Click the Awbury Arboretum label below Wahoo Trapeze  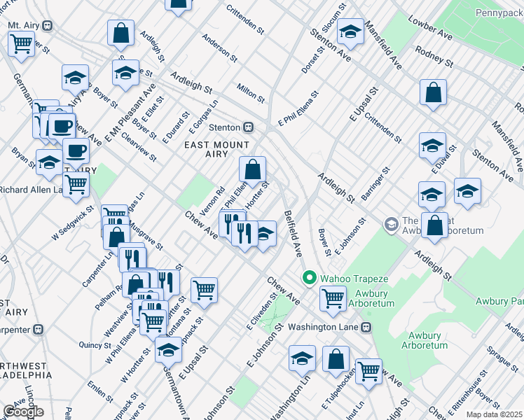(x=371, y=298)
